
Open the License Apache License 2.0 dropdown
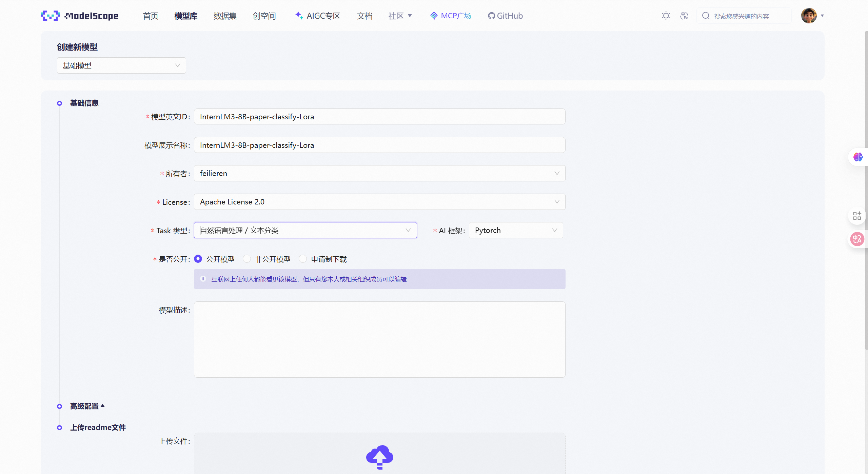[380, 202]
